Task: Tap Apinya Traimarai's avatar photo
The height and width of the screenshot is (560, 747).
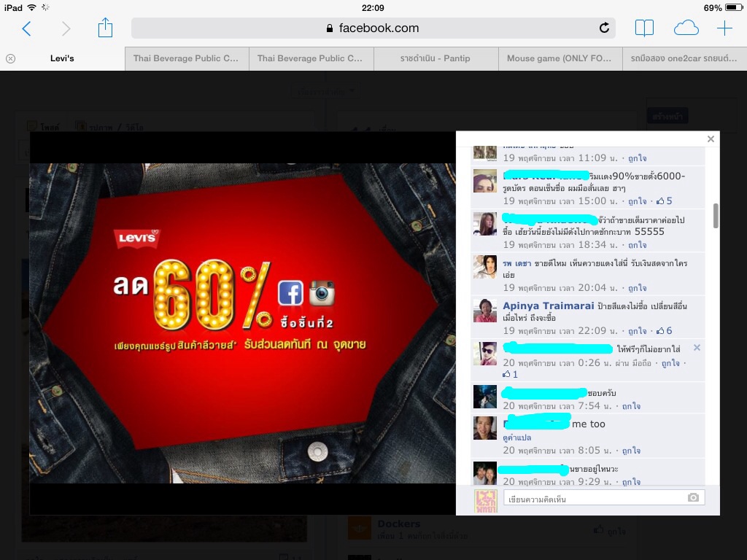Action: [x=485, y=311]
